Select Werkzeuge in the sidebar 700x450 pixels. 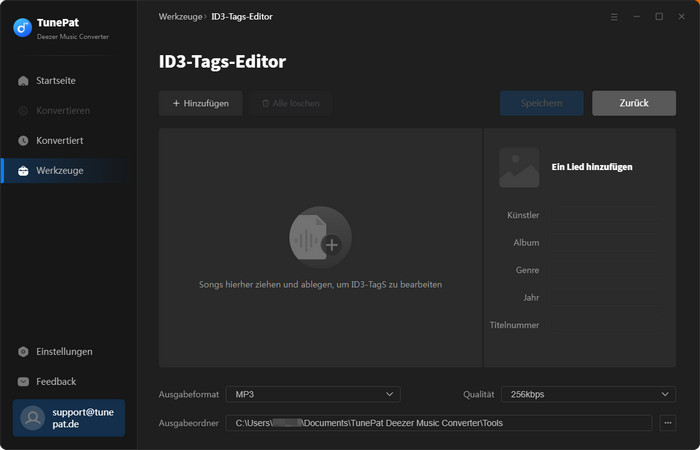click(x=67, y=171)
